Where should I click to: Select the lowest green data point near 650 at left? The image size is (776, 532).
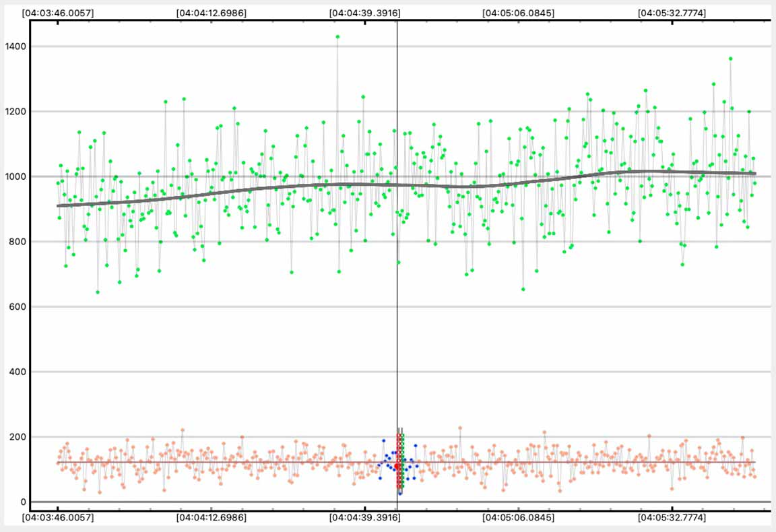(98, 292)
